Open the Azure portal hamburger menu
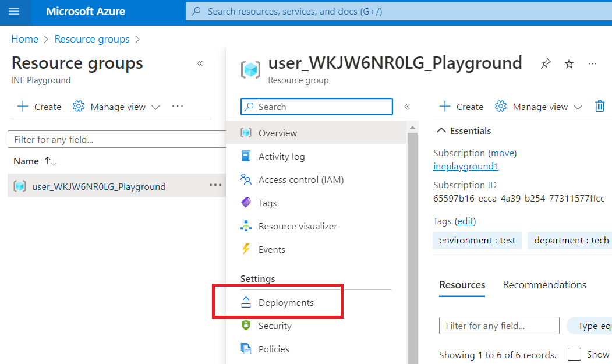Viewport: 612px width, 364px height. [14, 12]
